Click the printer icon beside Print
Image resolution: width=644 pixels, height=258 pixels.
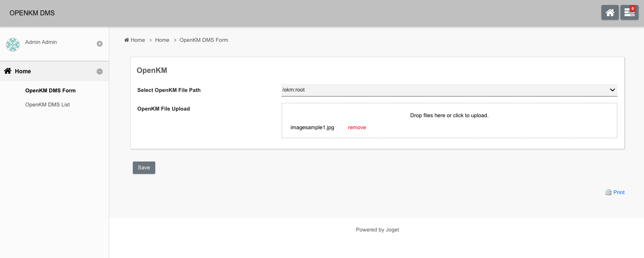click(x=608, y=193)
